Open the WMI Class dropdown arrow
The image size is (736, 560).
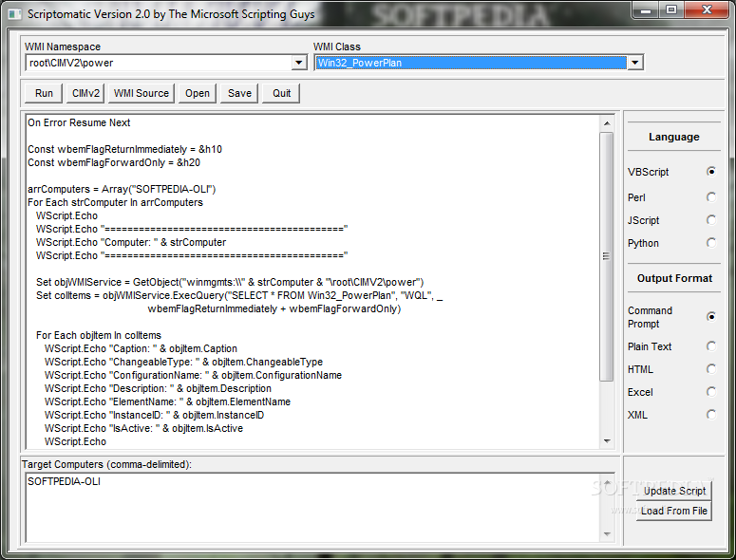click(634, 63)
